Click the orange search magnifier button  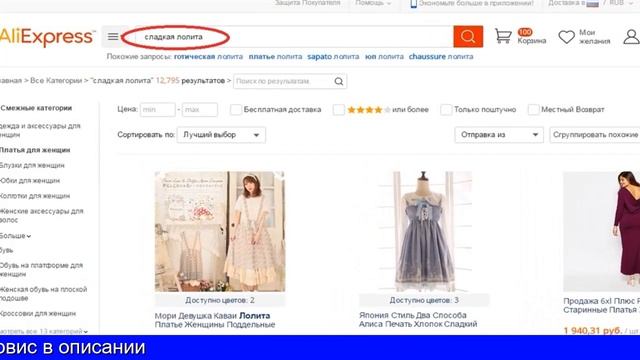(468, 37)
